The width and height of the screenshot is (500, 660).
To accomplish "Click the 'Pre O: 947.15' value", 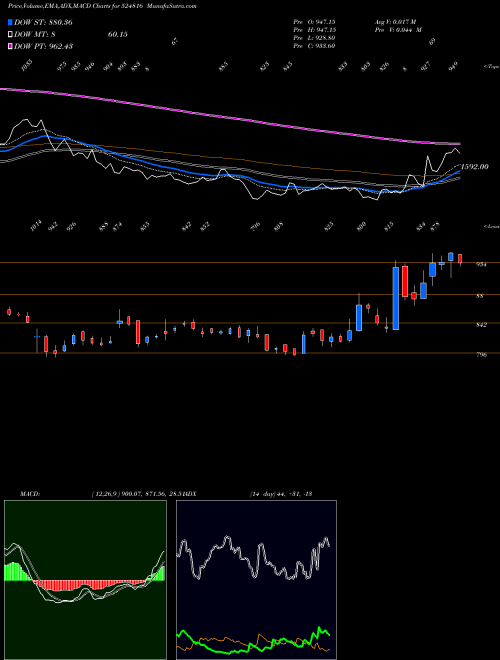I will pos(314,22).
